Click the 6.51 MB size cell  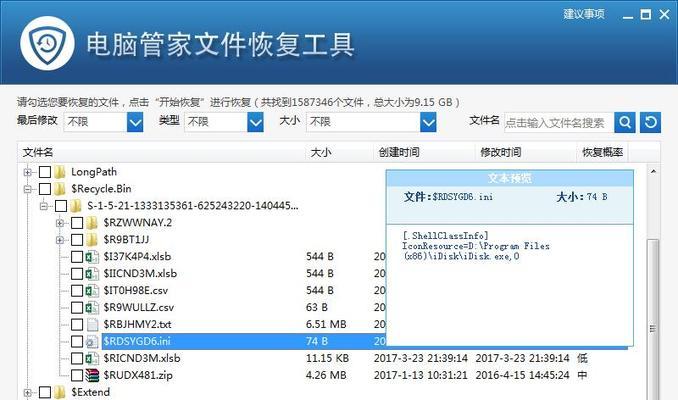coord(326,324)
